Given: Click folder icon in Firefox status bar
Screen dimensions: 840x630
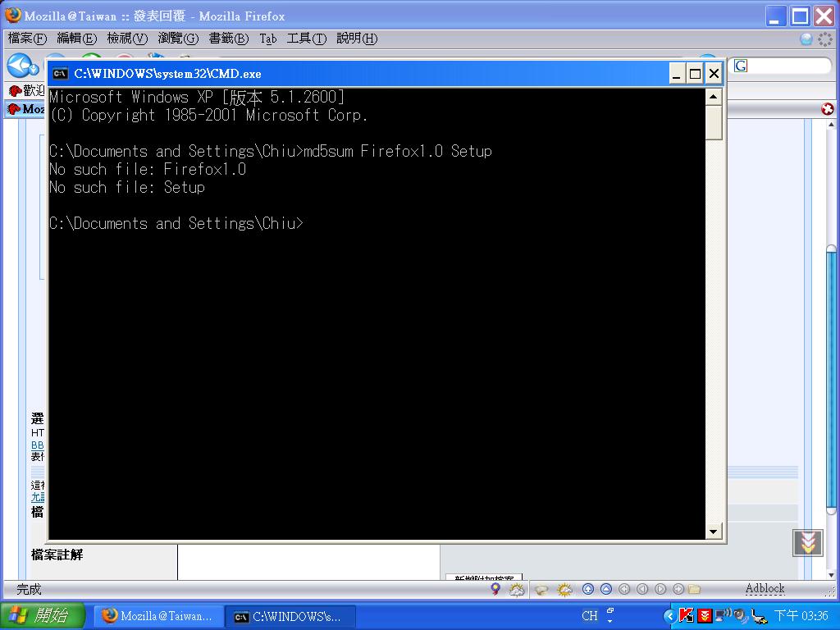Looking at the screenshot, I should (694, 589).
